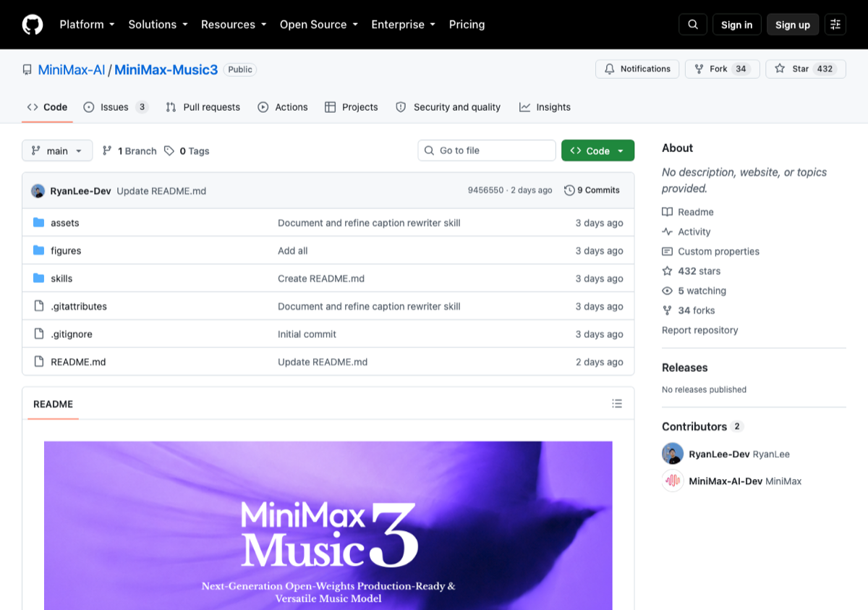
Task: Open the Security and quality tab
Action: coord(448,107)
